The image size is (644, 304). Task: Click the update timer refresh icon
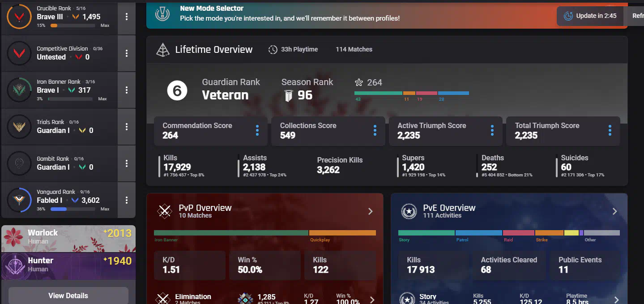(568, 16)
